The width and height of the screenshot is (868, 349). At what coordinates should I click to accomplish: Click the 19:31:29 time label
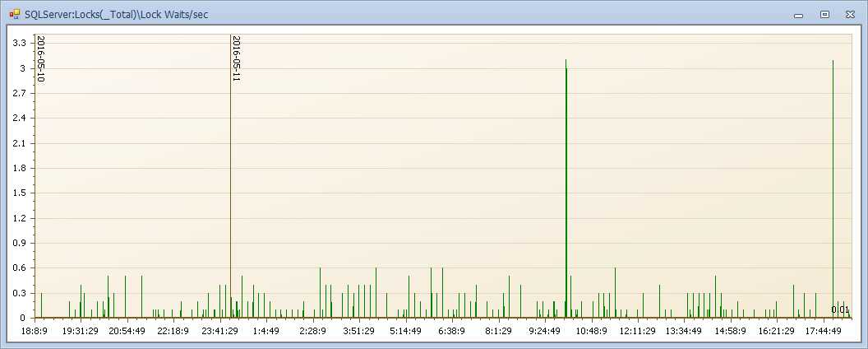(x=81, y=331)
